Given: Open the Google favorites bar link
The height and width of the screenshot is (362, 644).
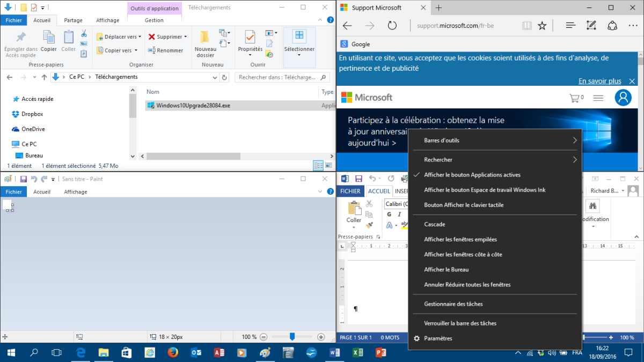Looking at the screenshot, I should 355,44.
